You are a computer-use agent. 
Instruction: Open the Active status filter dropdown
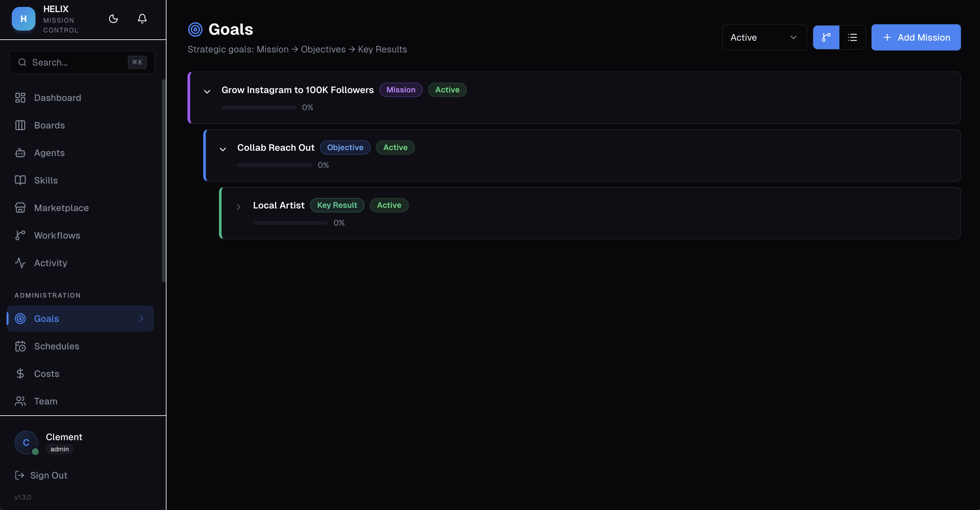[764, 37]
